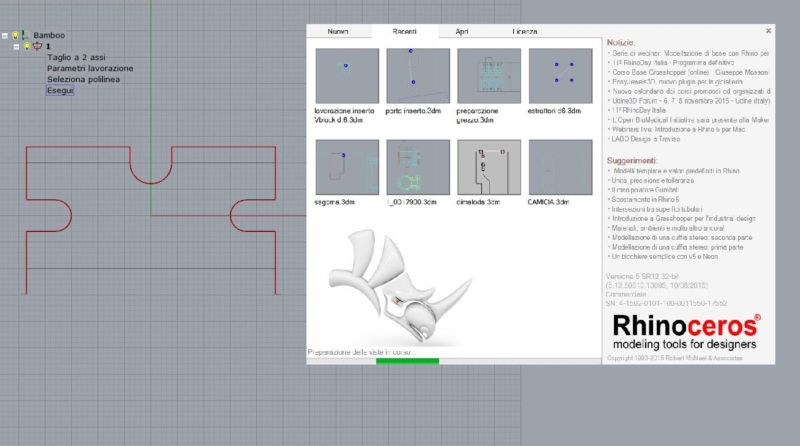This screenshot has height=446, width=800.
Task: Open the Sostamento in Rhino 5 link
Action: (652, 201)
